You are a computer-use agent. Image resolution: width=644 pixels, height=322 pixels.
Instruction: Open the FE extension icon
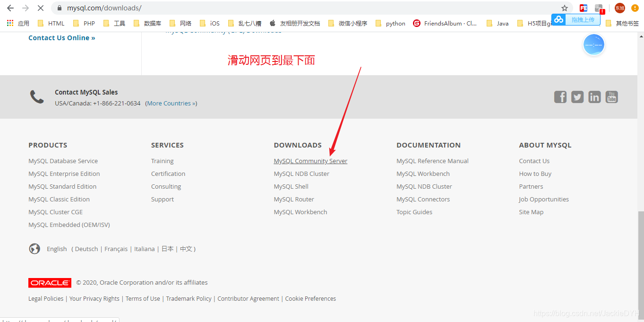point(584,8)
